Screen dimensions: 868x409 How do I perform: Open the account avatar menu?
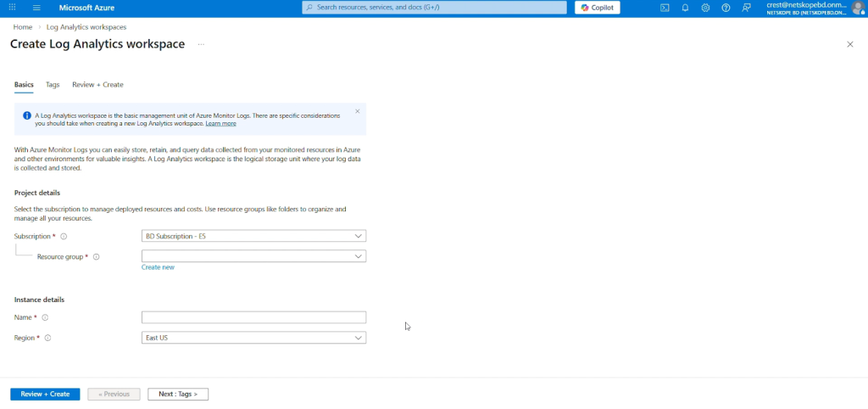point(859,8)
